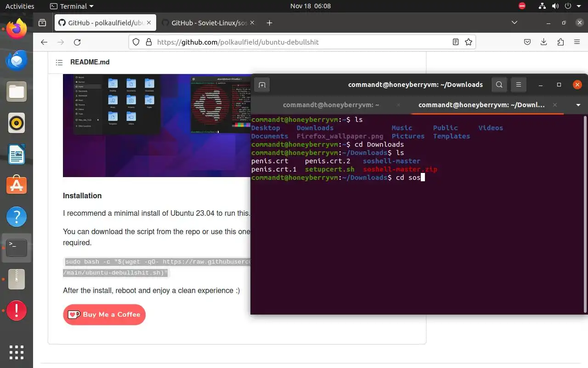Click the Templates directory in terminal
This screenshot has height=368, width=588.
tap(452, 136)
